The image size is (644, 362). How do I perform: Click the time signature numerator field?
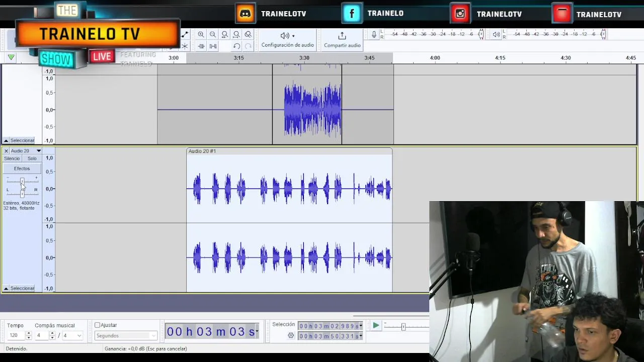[42, 335]
